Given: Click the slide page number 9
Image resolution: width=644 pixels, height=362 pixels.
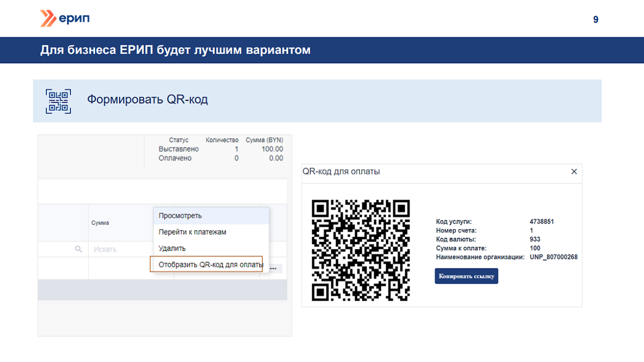Looking at the screenshot, I should coord(596,20).
